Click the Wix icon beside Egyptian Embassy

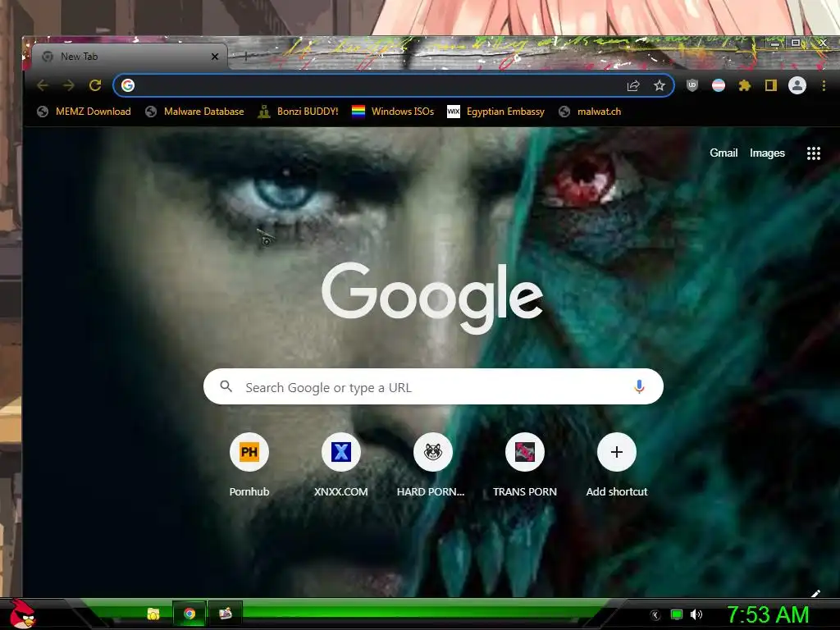coord(453,112)
